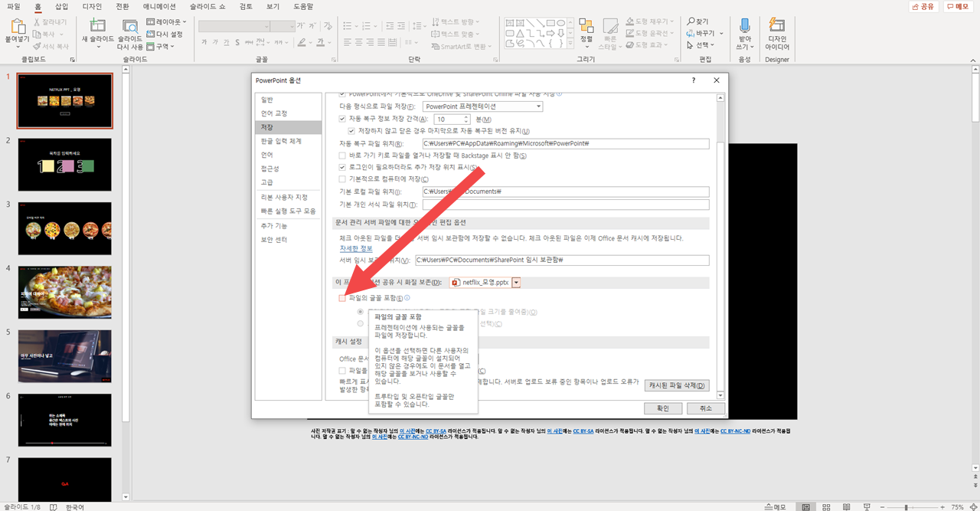Toggle 로그인이 필요하더라도 추가 저장 위치 표시
Screen dimensions: 980x511
coord(342,167)
